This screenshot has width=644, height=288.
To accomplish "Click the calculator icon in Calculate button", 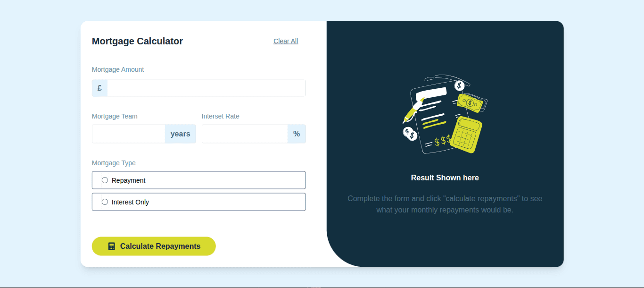I will click(112, 246).
